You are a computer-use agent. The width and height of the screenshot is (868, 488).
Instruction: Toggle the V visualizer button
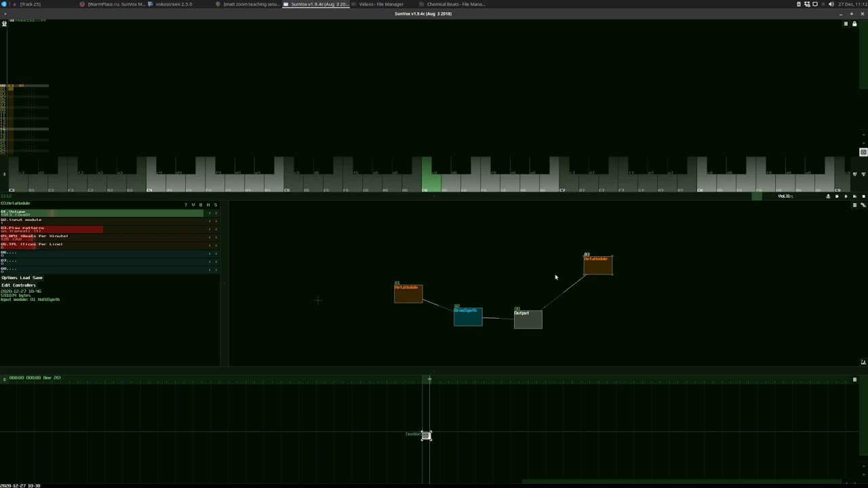click(x=193, y=205)
